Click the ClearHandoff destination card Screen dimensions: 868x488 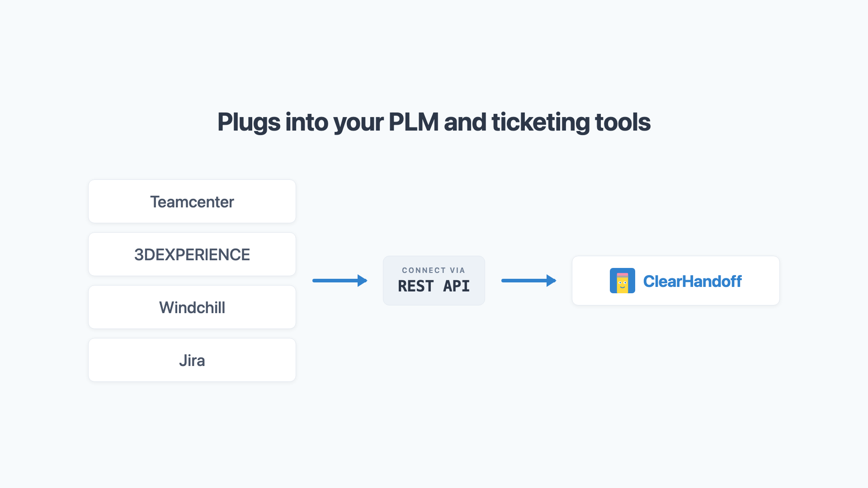676,281
